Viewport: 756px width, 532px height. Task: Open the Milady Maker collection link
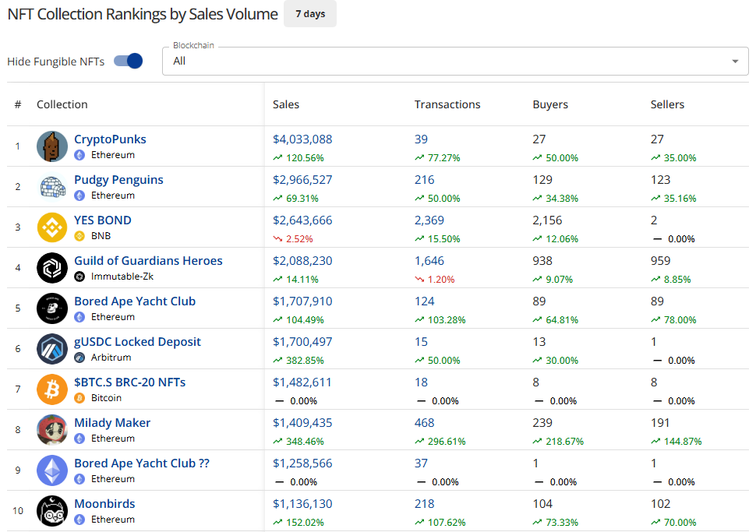[112, 423]
